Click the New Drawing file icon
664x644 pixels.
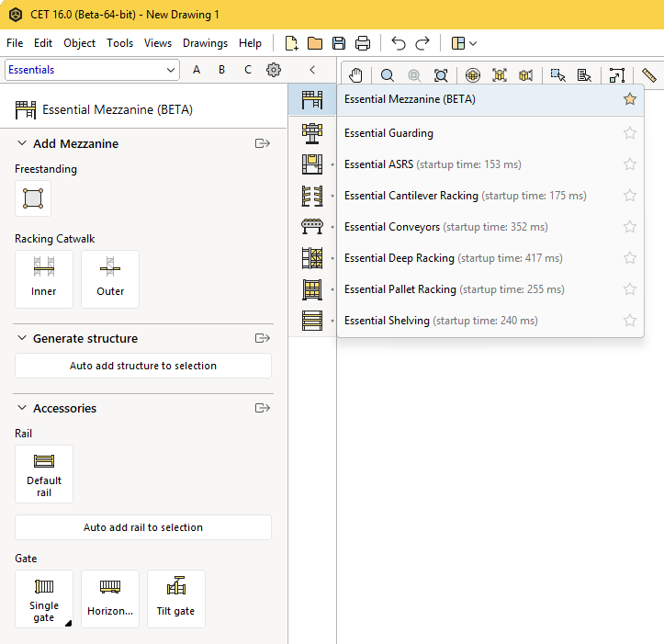[x=291, y=43]
